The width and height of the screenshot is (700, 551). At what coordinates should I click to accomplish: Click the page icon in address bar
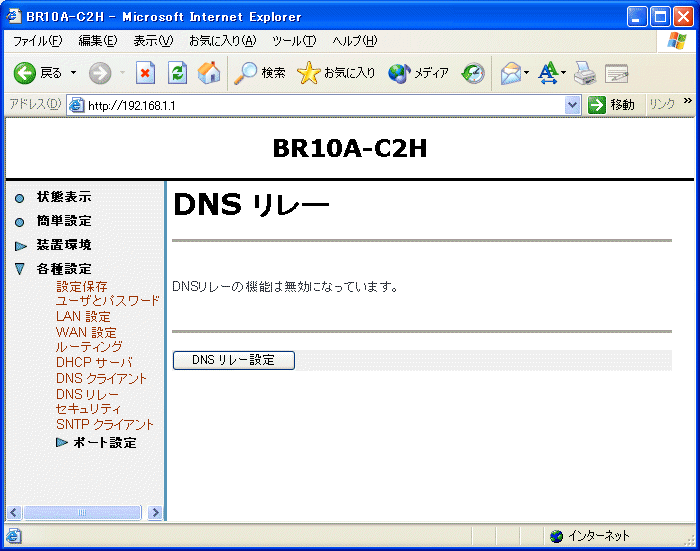point(77,105)
